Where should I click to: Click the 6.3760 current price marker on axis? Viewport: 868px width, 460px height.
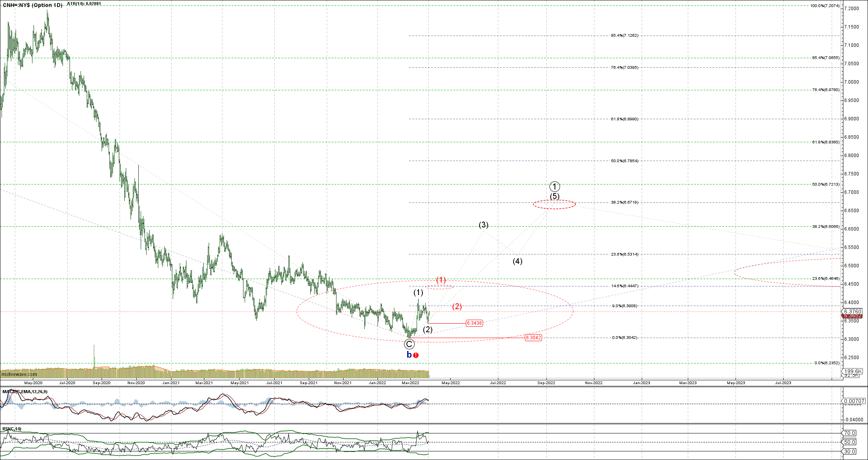pyautogui.click(x=852, y=311)
